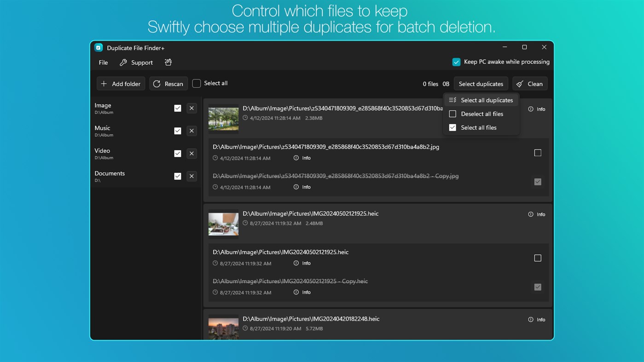Click the Add folder button

(x=121, y=84)
